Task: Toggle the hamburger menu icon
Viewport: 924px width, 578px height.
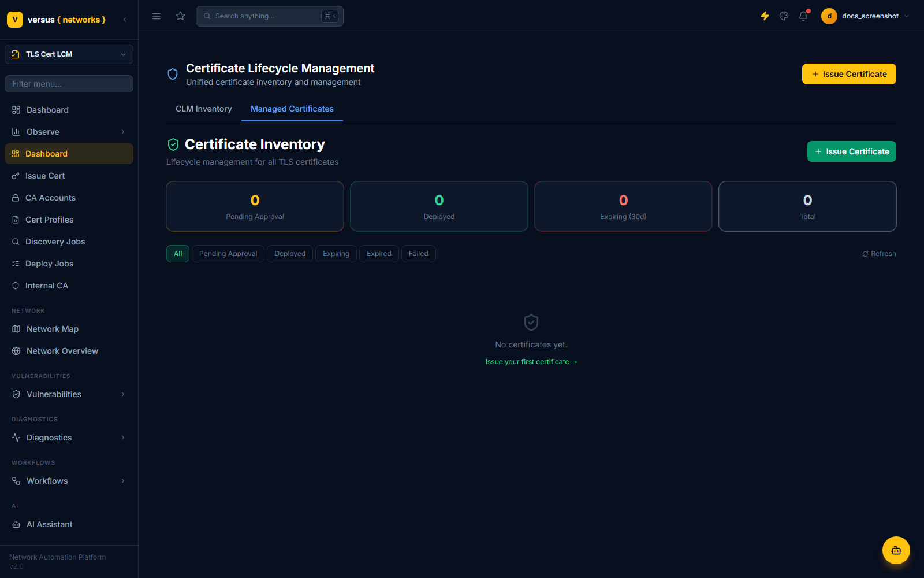Action: [x=157, y=16]
